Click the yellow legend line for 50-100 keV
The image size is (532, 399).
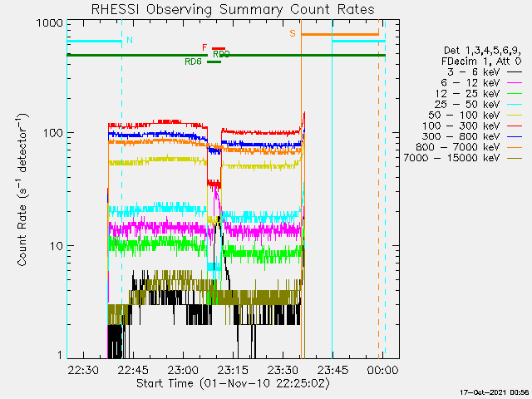coord(515,116)
